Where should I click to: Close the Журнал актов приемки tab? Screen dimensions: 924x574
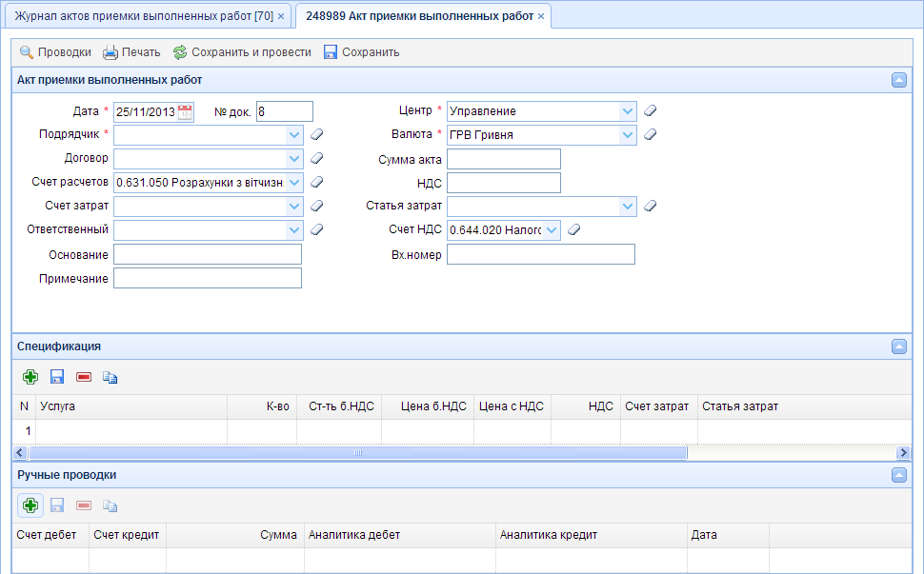click(x=281, y=16)
